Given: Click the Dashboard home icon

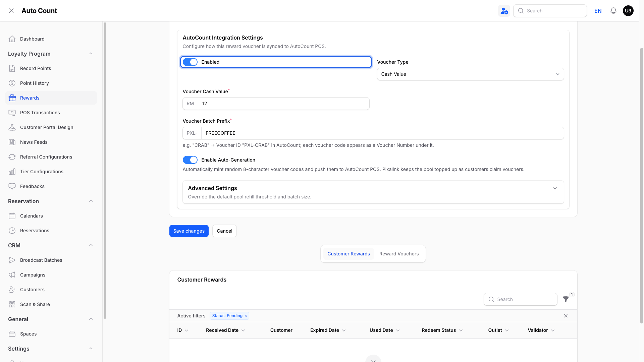Looking at the screenshot, I should 12,39.
